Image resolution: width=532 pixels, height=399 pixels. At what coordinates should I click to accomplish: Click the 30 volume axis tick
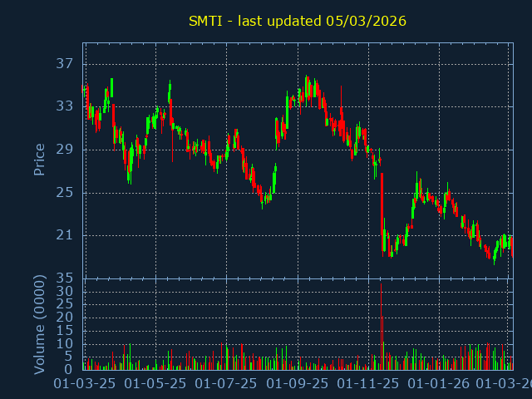pos(65,292)
